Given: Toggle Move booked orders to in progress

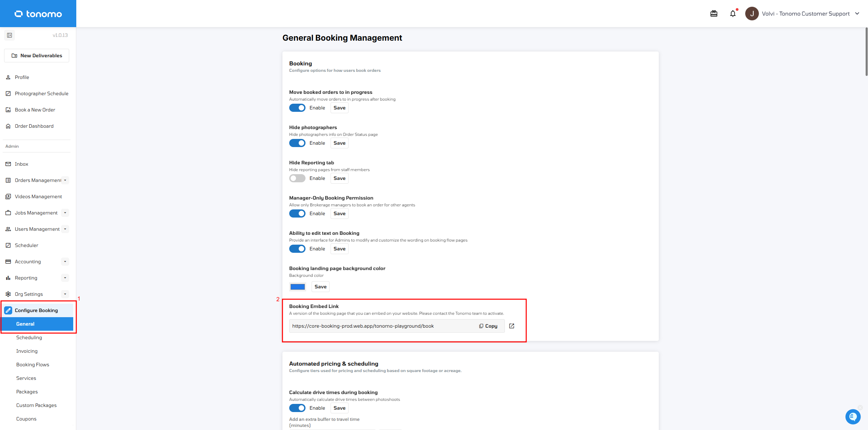Looking at the screenshot, I should (x=297, y=108).
